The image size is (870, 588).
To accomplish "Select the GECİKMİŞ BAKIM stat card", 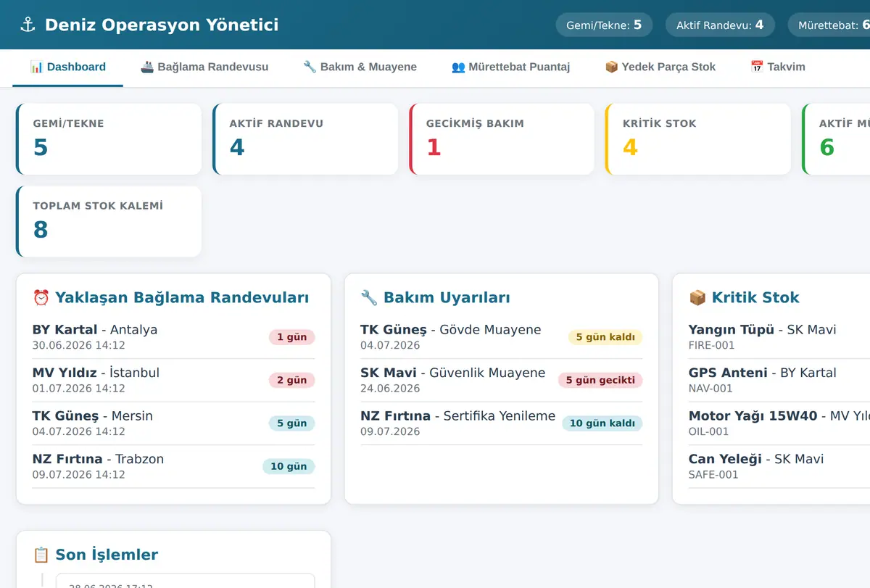I will click(x=502, y=139).
